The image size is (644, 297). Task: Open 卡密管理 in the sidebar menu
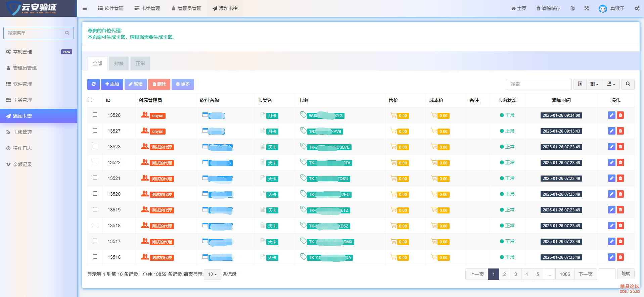(x=22, y=132)
